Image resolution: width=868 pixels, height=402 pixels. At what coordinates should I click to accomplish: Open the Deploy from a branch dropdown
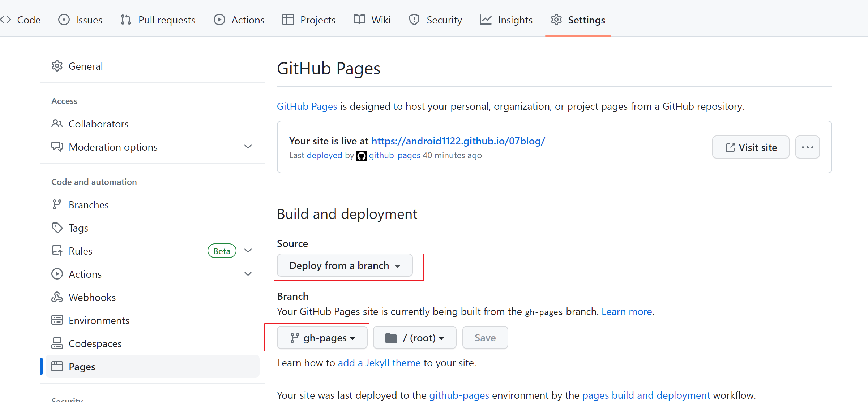click(345, 266)
